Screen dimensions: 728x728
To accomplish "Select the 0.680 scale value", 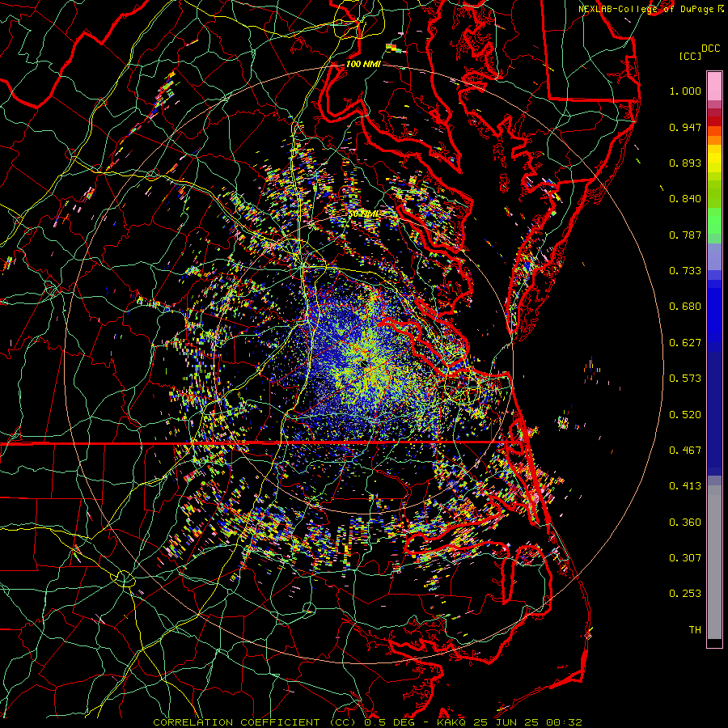I will point(685,307).
